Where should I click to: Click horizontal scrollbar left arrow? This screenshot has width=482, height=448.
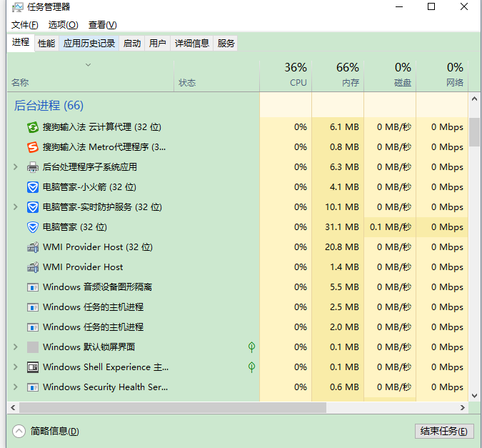pos(13,408)
